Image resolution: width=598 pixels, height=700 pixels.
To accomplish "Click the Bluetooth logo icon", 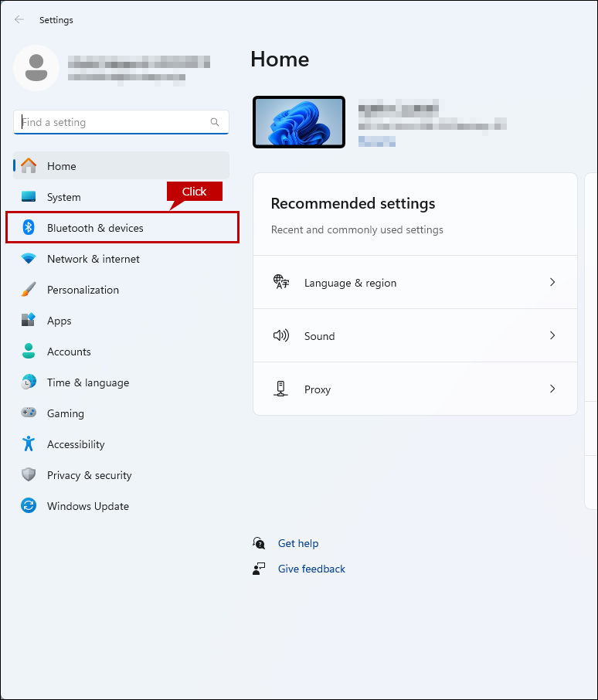I will [29, 227].
